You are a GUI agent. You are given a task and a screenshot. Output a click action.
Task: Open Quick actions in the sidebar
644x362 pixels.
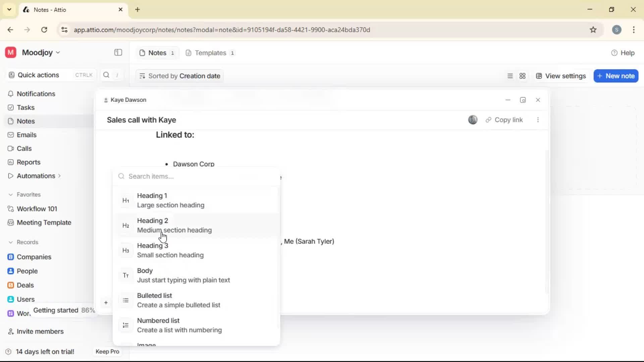(x=38, y=75)
